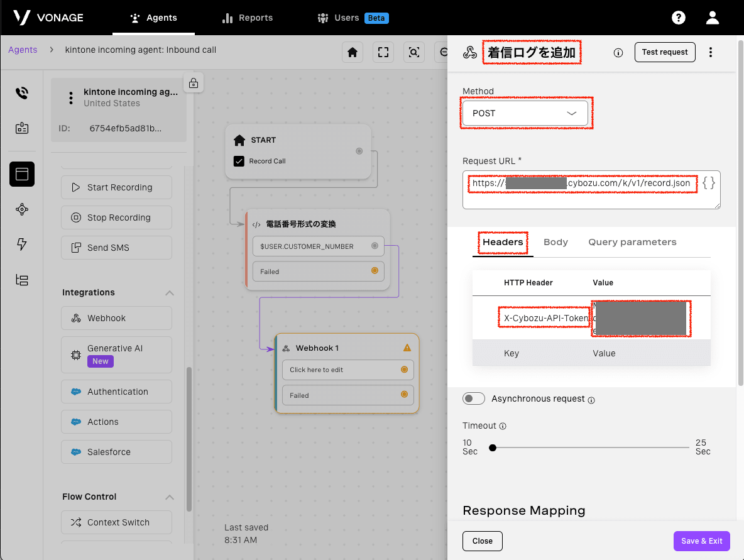Select the Start Recording node button
This screenshot has width=744, height=560.
click(116, 187)
